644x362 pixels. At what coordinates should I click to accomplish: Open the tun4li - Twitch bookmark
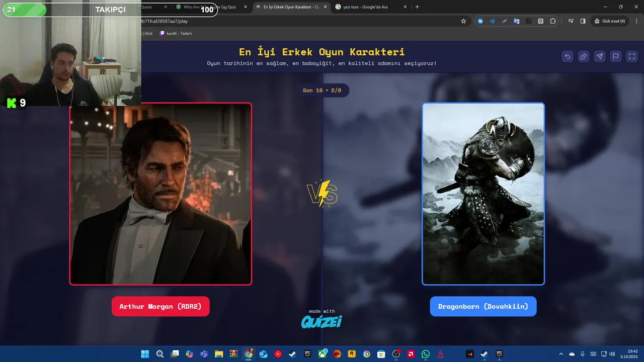pos(176,33)
